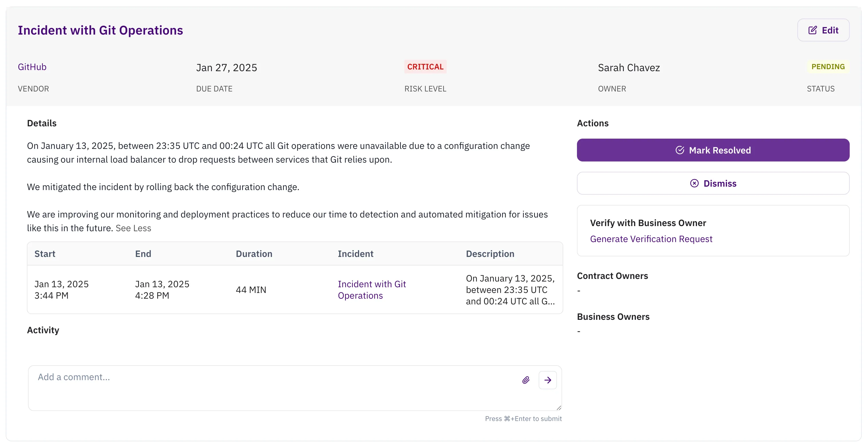Click the Dismiss X circle icon
Screen dimensions: 868x447
coord(694,183)
